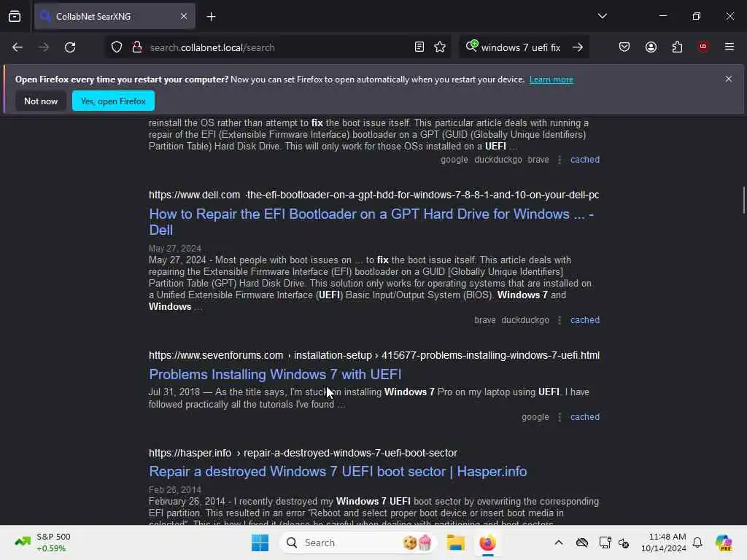Screen dimensions: 747x560
Task: Open cached link for first result
Action: coord(584,160)
